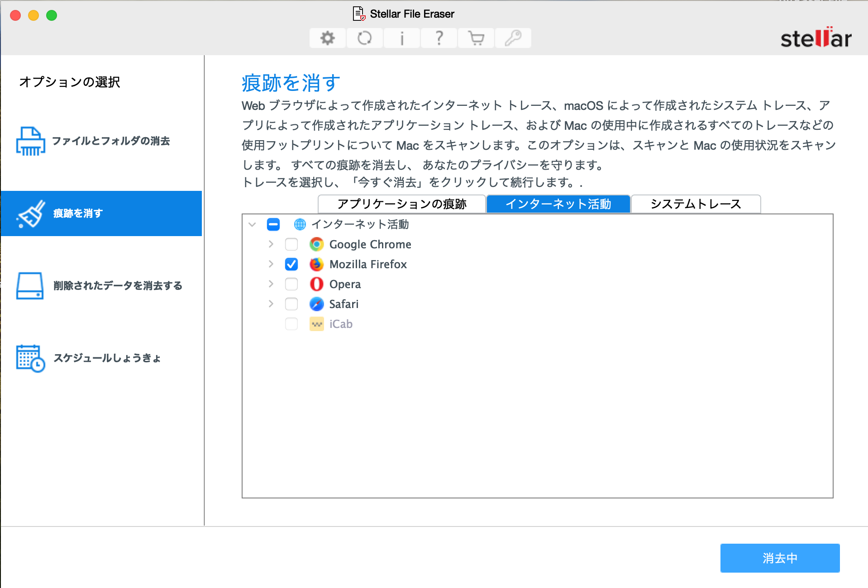Click the 消去中 erase button
This screenshot has height=588, width=868.
(780, 558)
